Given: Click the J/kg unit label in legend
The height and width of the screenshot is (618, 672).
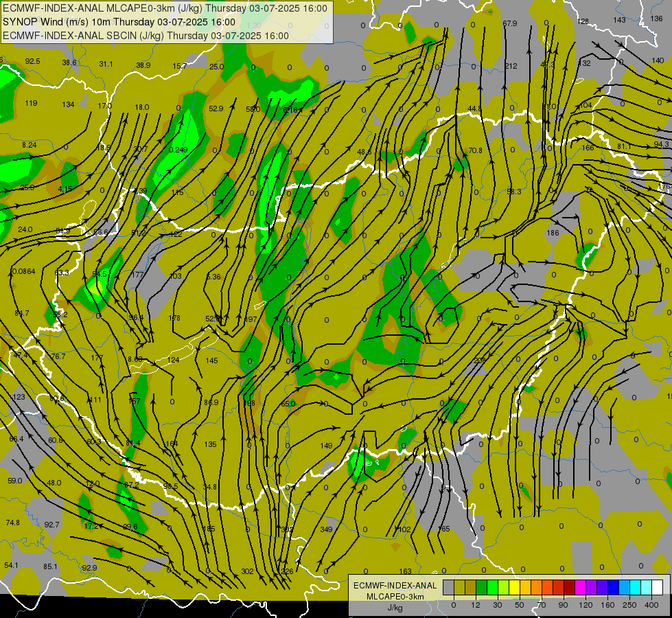Looking at the screenshot, I should click(x=395, y=608).
